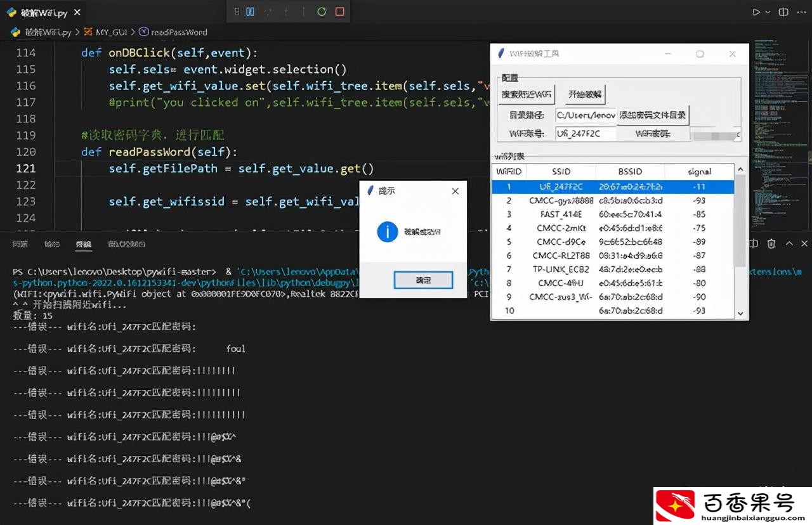Click the wifi list scrollbar thumb

click(x=740, y=221)
